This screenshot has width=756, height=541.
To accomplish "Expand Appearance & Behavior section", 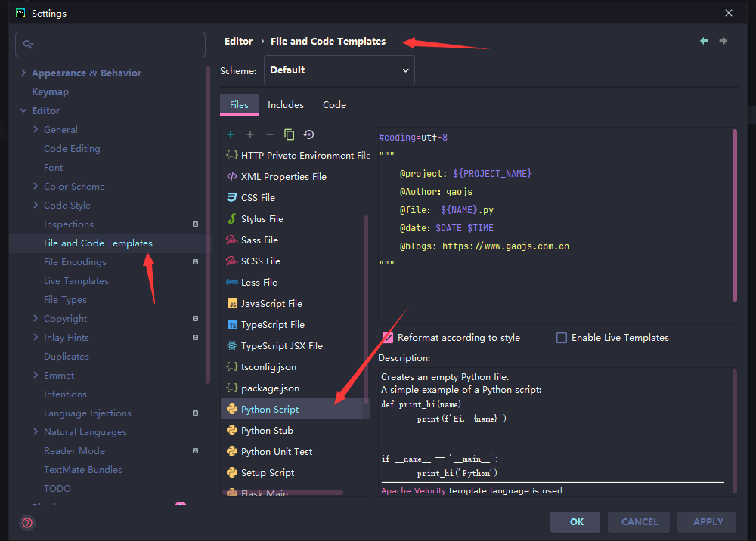I will (x=23, y=73).
